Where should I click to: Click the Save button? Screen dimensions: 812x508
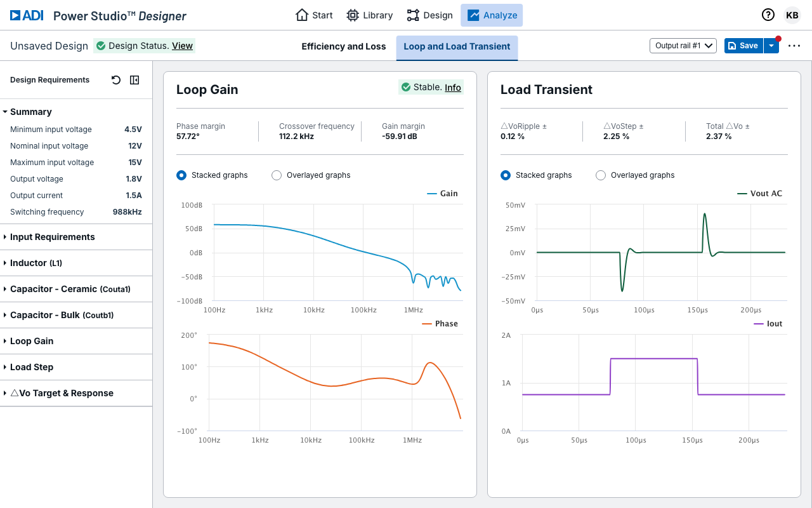pos(743,46)
